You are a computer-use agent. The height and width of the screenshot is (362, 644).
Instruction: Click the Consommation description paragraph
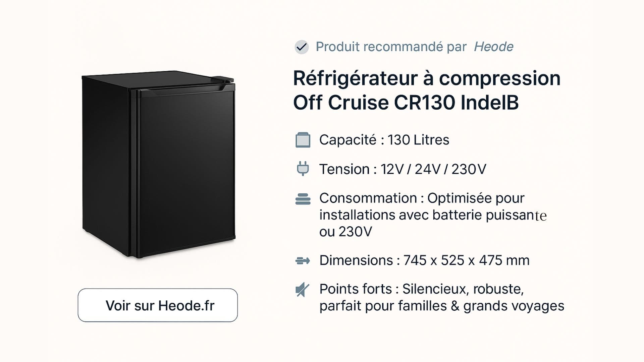433,215
